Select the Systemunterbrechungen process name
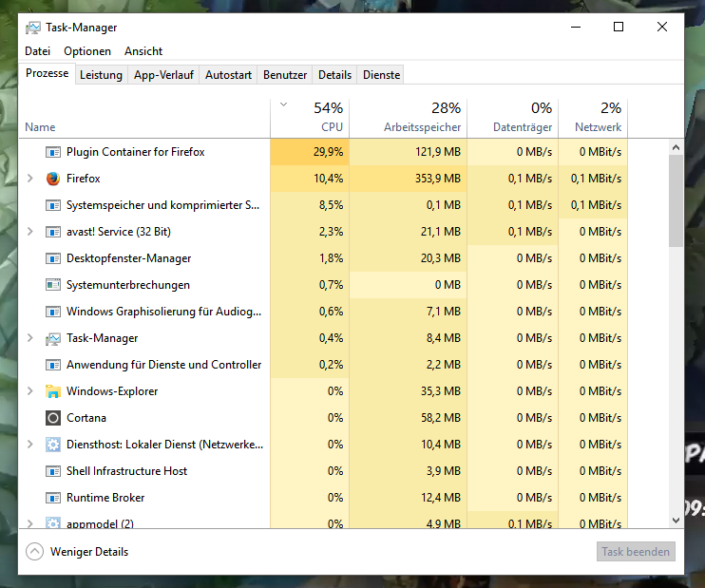This screenshot has height=588, width=705. 128,285
